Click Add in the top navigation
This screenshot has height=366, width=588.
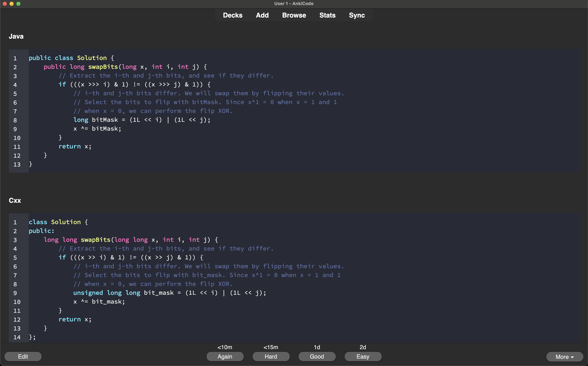click(262, 15)
